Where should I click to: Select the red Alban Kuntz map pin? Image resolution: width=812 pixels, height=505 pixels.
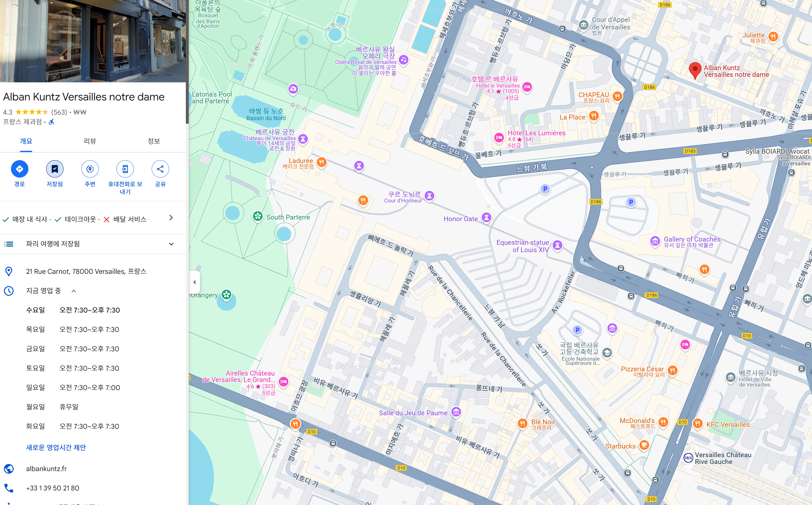(x=695, y=70)
